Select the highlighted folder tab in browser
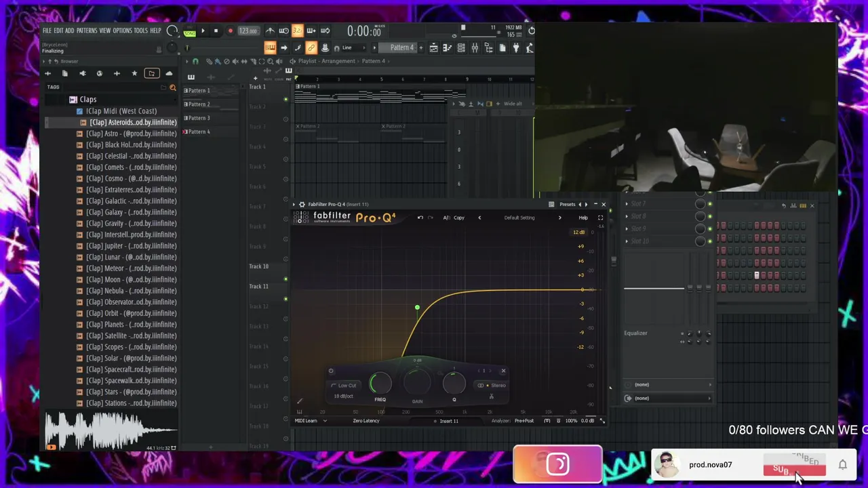 (151, 73)
